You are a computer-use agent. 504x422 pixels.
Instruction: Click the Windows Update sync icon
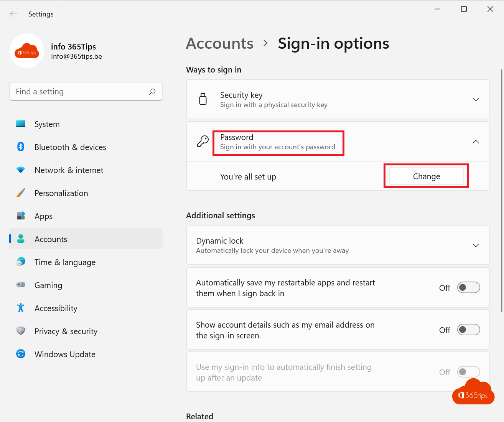[x=21, y=354]
